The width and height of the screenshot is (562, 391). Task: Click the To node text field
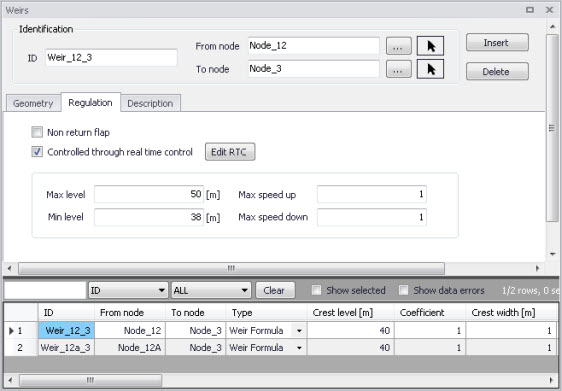point(314,69)
